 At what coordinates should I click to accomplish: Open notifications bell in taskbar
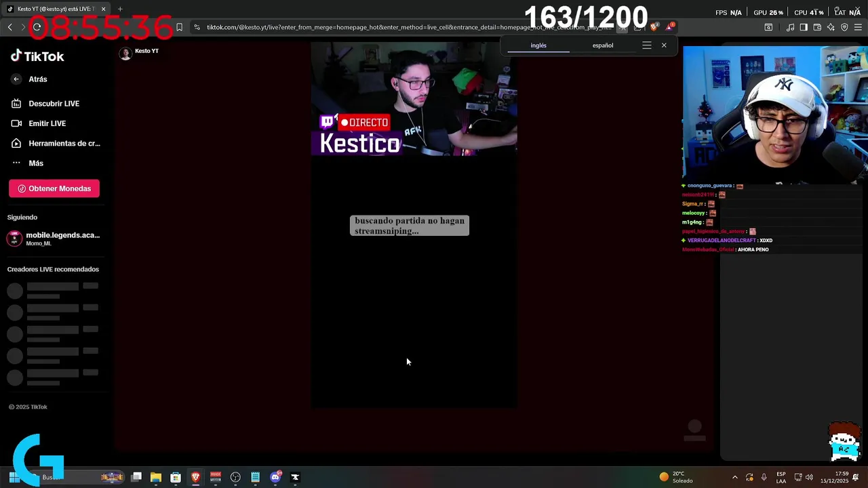point(856,477)
